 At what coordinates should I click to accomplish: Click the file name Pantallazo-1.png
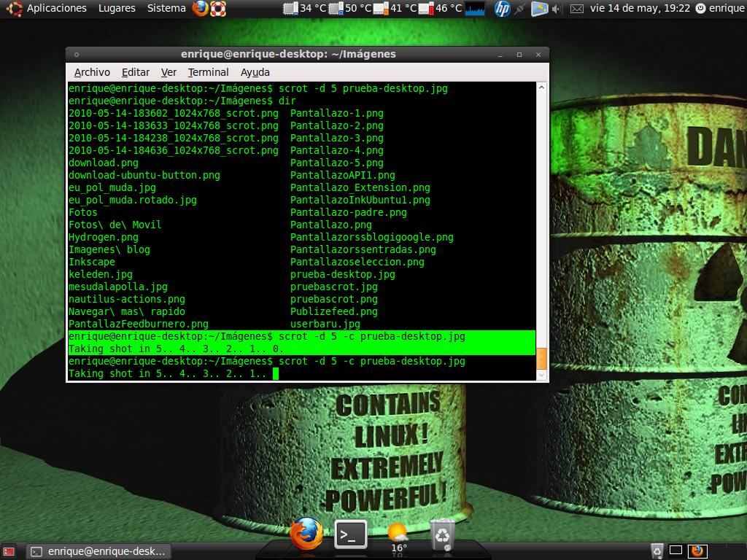click(337, 113)
